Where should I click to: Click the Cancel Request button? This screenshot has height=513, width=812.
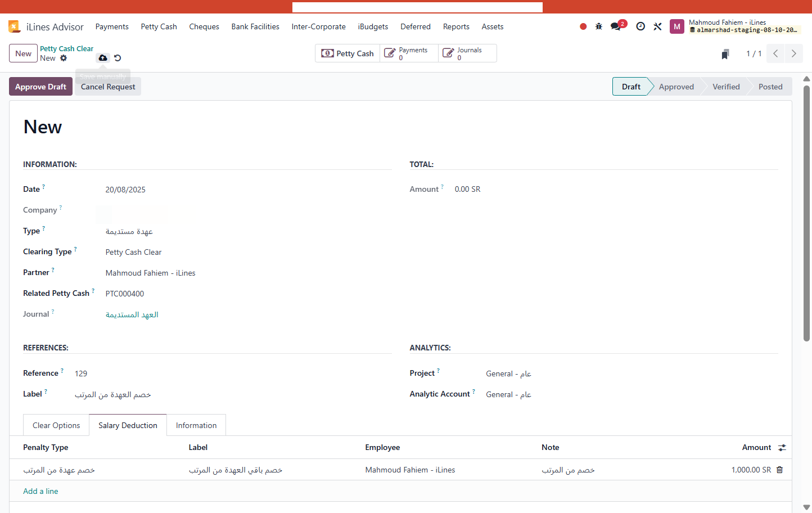pos(108,87)
